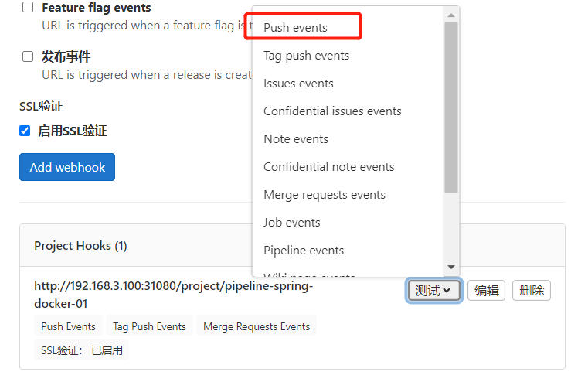The height and width of the screenshot is (382, 588).
Task: Uncheck the 启用SSL验证 checkbox
Action: pyautogui.click(x=25, y=131)
